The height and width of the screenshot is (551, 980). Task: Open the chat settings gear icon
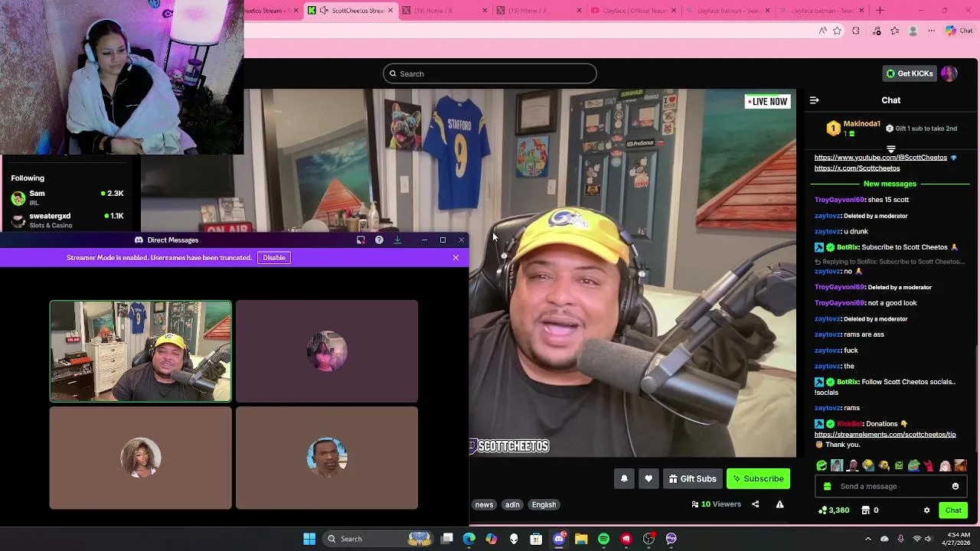[926, 510]
